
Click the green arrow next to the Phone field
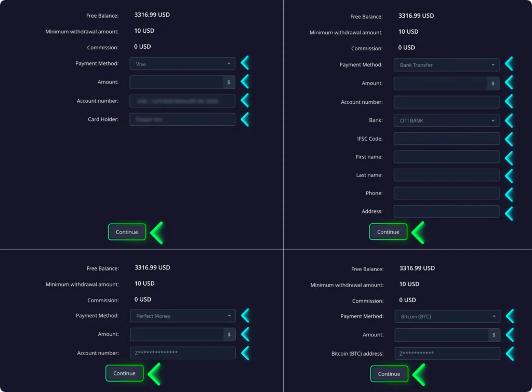(x=509, y=193)
